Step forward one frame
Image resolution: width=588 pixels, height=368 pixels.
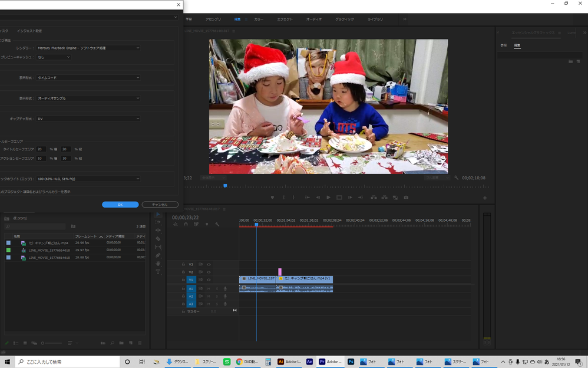click(x=350, y=198)
